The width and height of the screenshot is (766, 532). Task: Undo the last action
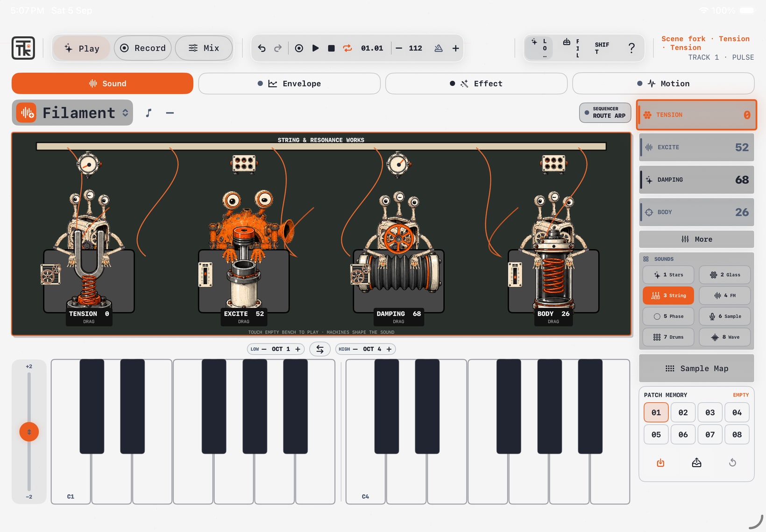[262, 48]
